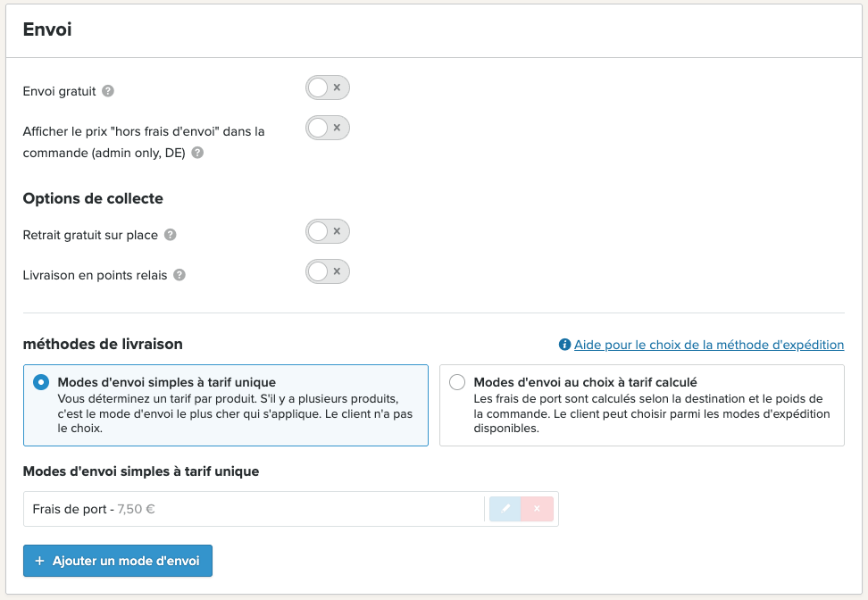Turn on Retrait gratuit sur place

tap(327, 231)
